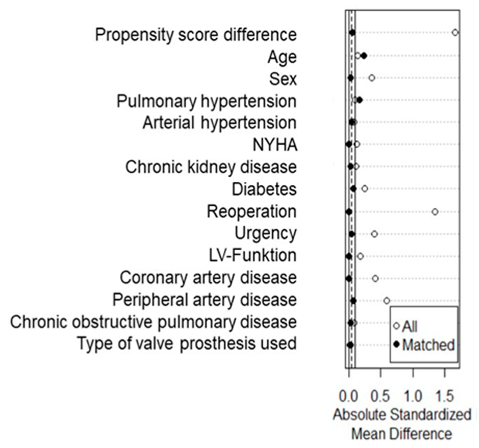Click the open circle in the Reoperation row
The image size is (479, 448).
coord(435,212)
